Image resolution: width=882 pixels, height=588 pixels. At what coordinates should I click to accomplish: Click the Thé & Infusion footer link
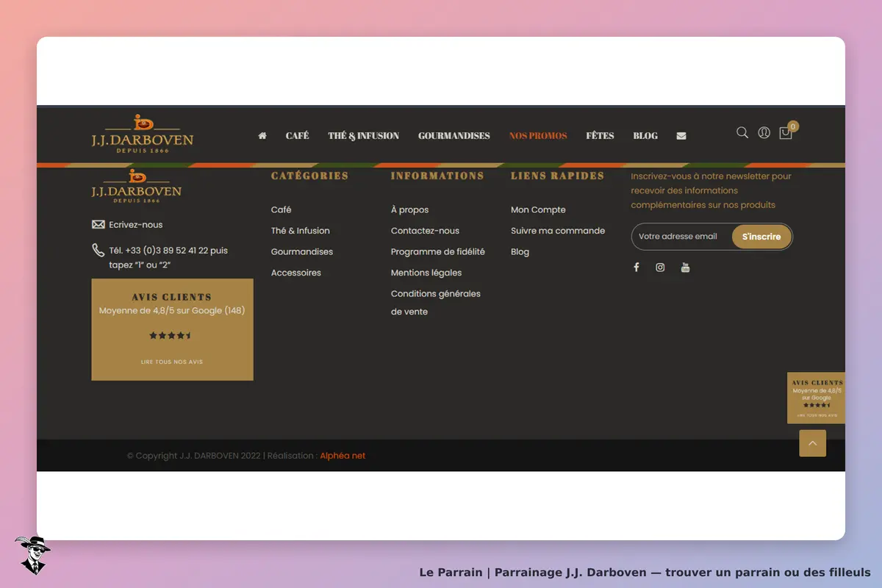pos(301,231)
